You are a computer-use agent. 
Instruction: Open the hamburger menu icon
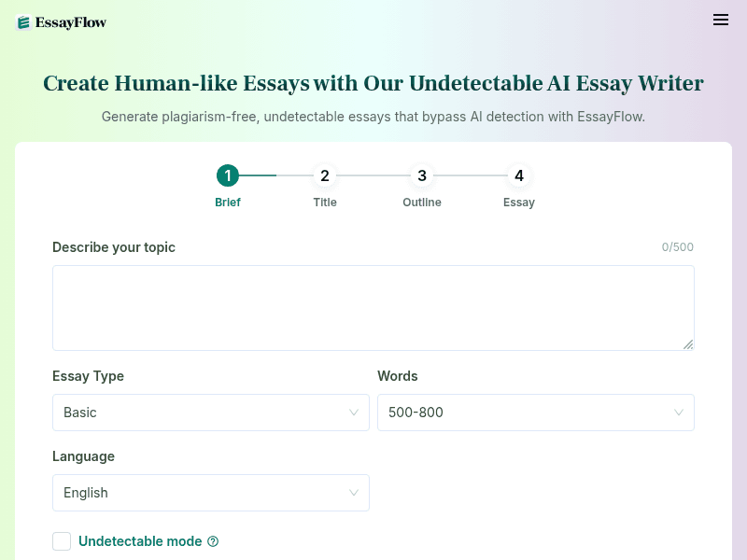click(x=720, y=20)
